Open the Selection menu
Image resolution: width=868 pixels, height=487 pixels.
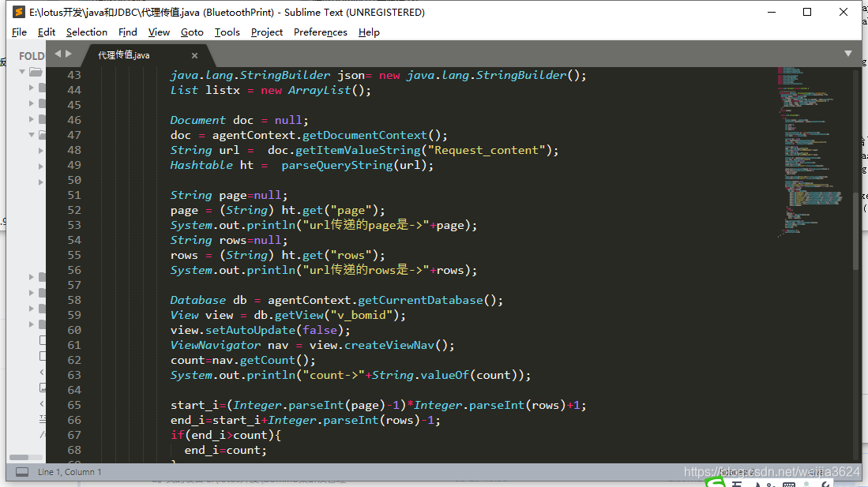(87, 32)
